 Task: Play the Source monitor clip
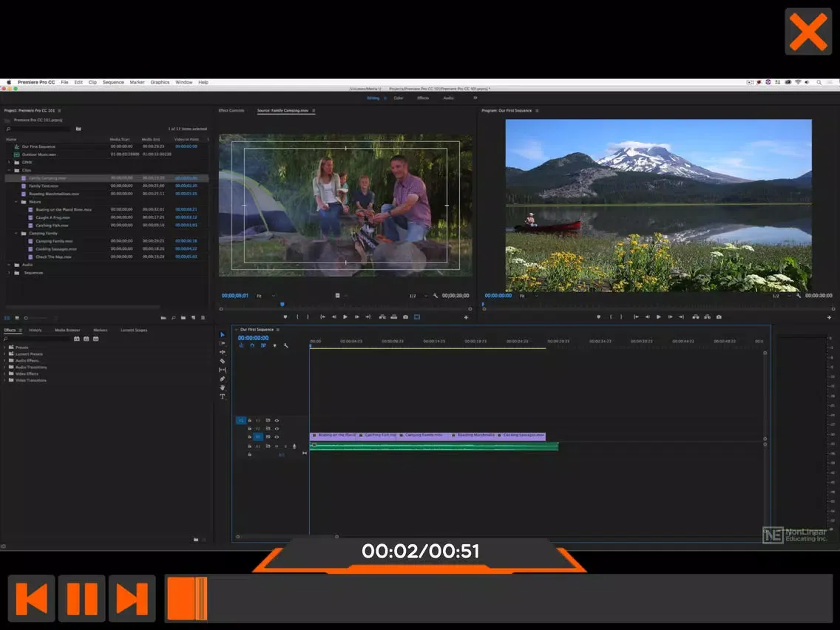[x=345, y=316]
